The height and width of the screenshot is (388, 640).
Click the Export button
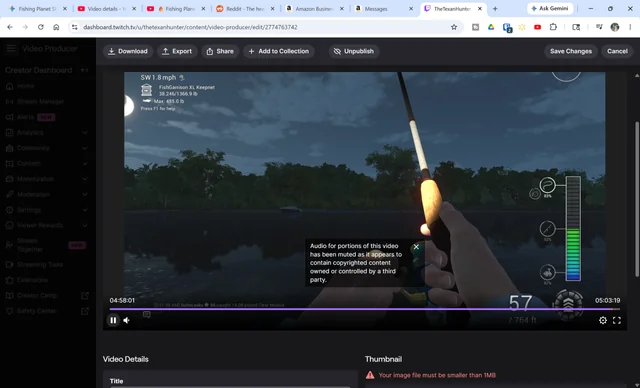[x=177, y=51]
